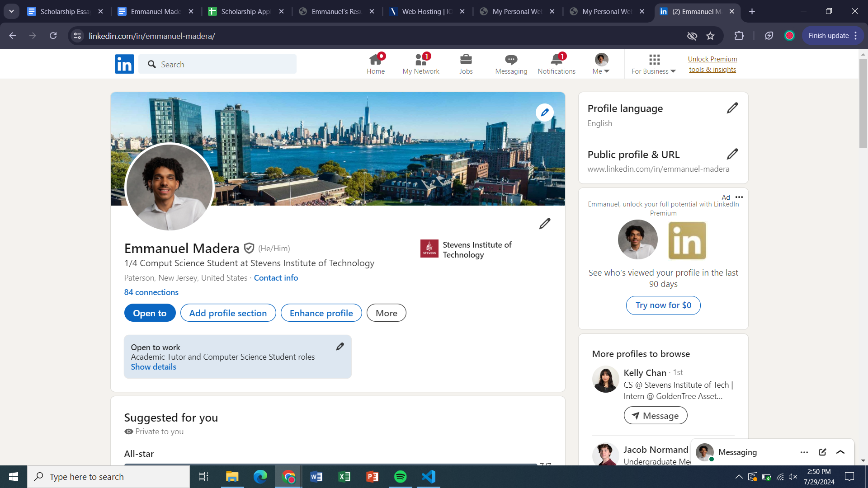Open the profile photo of Emmanuel Madera

pyautogui.click(x=170, y=187)
